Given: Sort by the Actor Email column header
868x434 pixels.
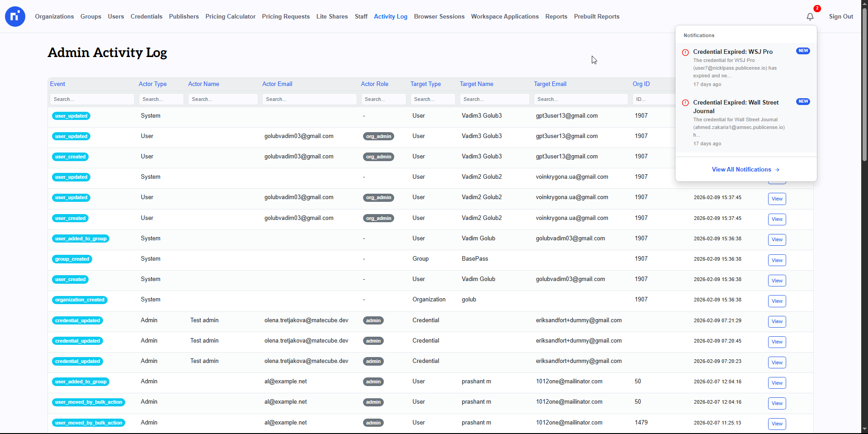Looking at the screenshot, I should 277,84.
